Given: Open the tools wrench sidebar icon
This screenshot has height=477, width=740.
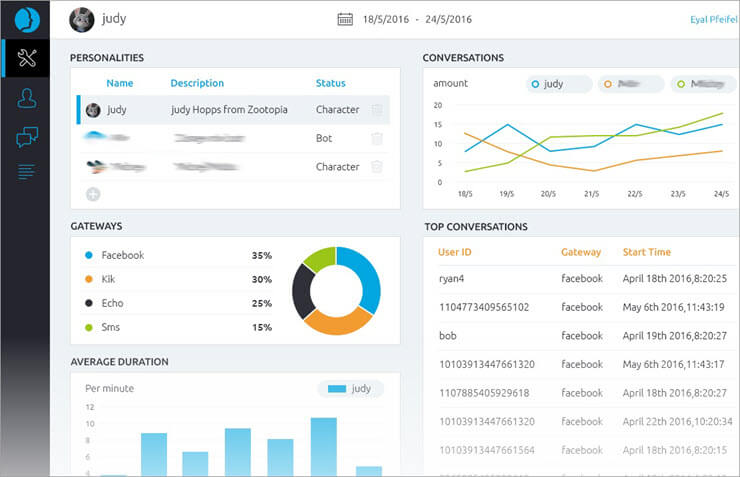Looking at the screenshot, I should 27,58.
